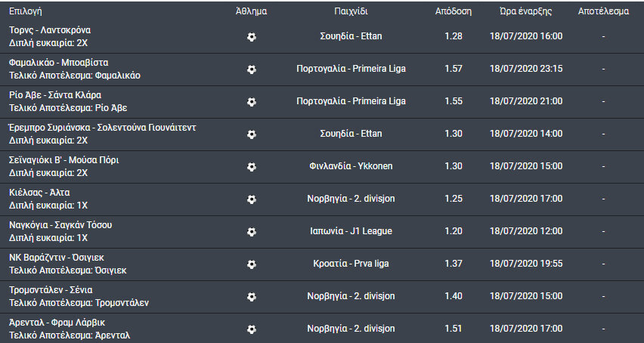Select the football icon in Τρομσντάλεν - Σένια row
The width and height of the screenshot is (644, 343).
click(252, 297)
